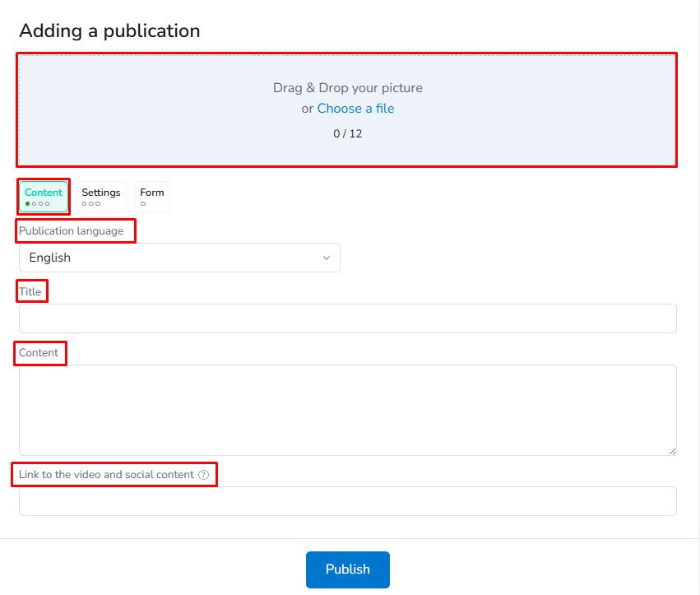
Task: Click the "Content" label above the text area
Action: (39, 353)
